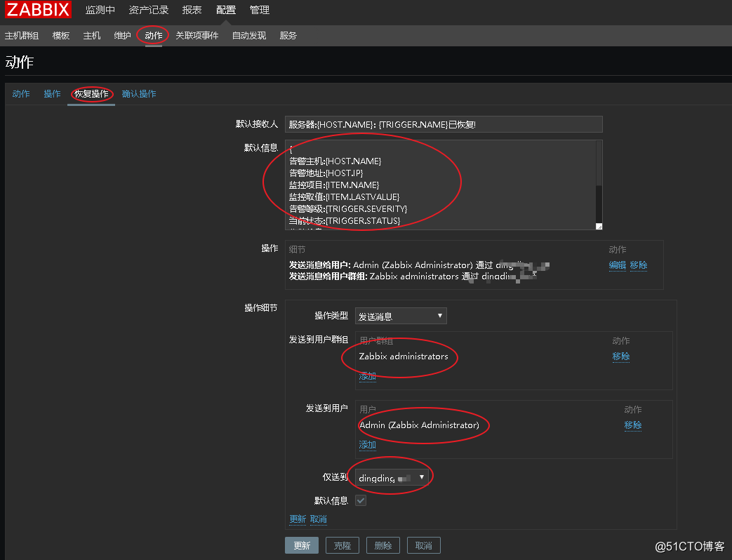Screen dimensions: 732x560
Task: Go to 主机群组 submenu
Action: [x=22, y=36]
